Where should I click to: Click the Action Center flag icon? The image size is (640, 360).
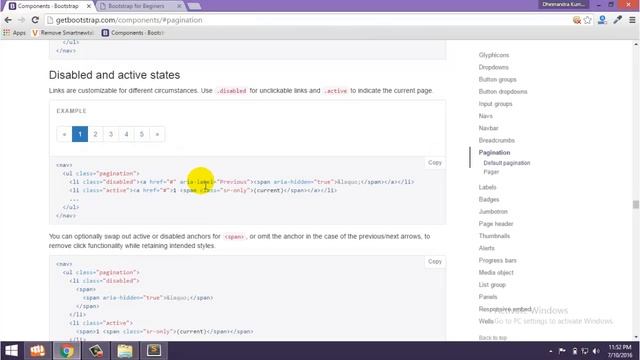coord(562,351)
